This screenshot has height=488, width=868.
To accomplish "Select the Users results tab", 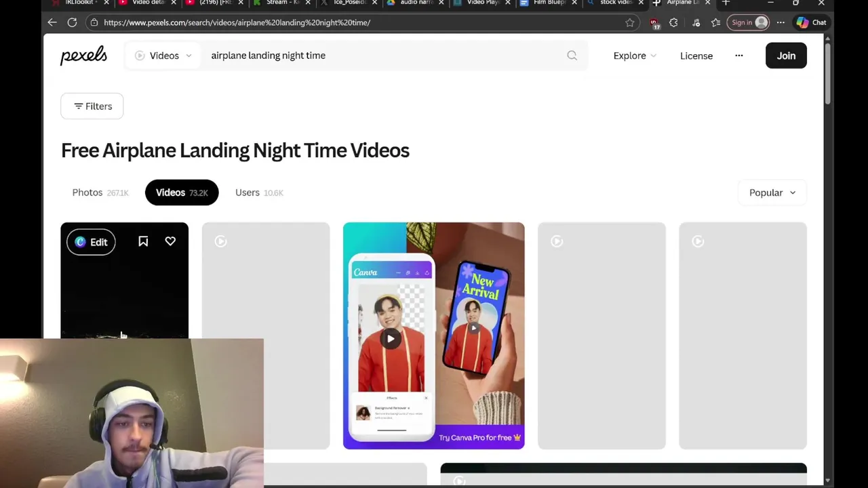I will [259, 192].
